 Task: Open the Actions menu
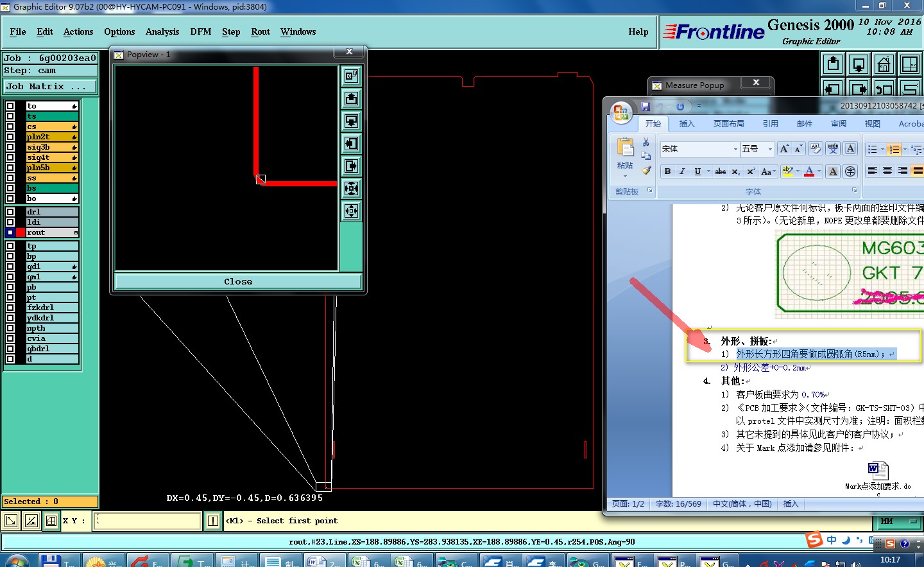(x=78, y=31)
